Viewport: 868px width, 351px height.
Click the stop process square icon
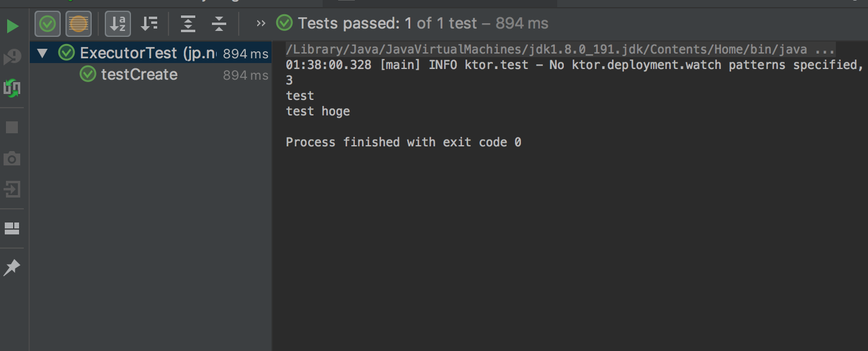pos(12,127)
